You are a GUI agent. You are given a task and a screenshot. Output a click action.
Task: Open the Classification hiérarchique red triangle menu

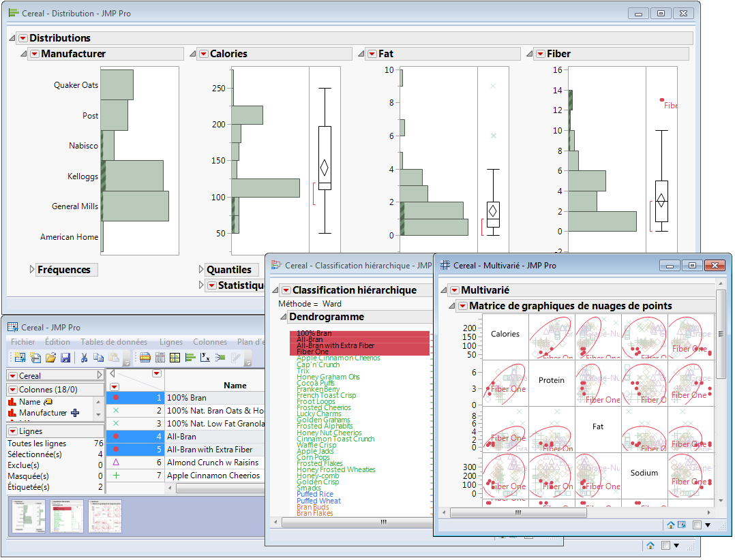tap(286, 290)
